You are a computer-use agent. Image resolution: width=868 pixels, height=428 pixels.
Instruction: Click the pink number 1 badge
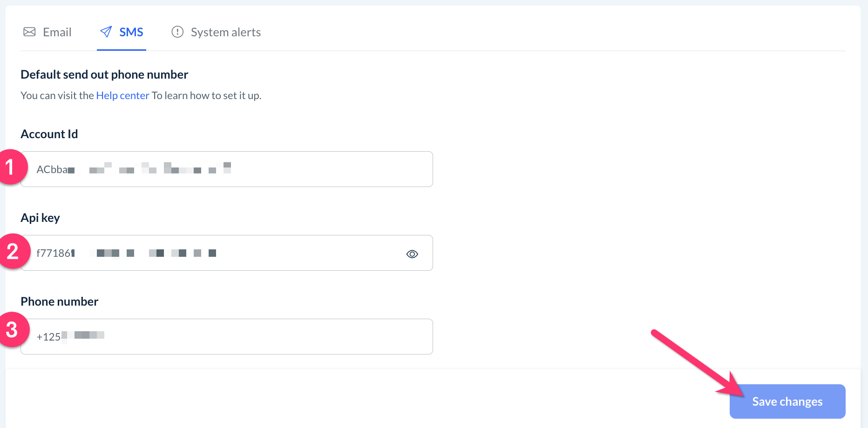click(11, 167)
